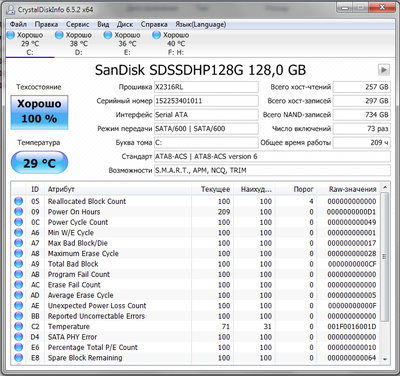Open the Язык(Language) menu

tap(201, 24)
